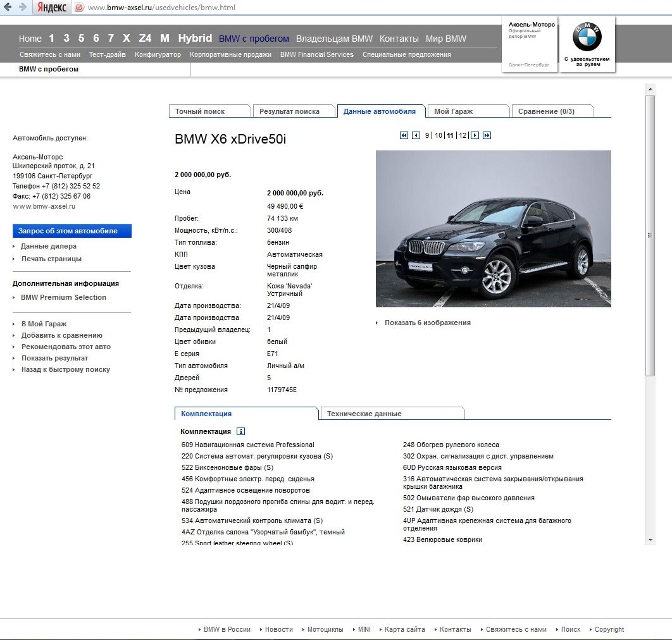Viewport: 672px width, 640px height.
Task: Go to vehicle page 12
Action: 463,135
